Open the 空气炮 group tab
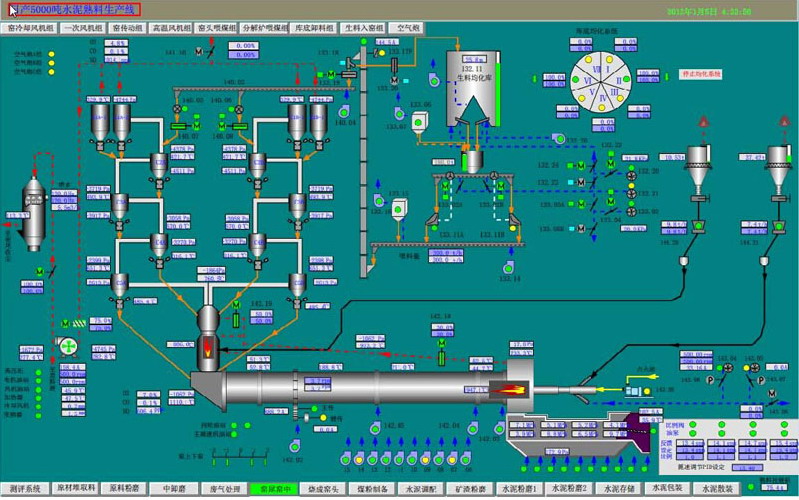 [x=409, y=29]
